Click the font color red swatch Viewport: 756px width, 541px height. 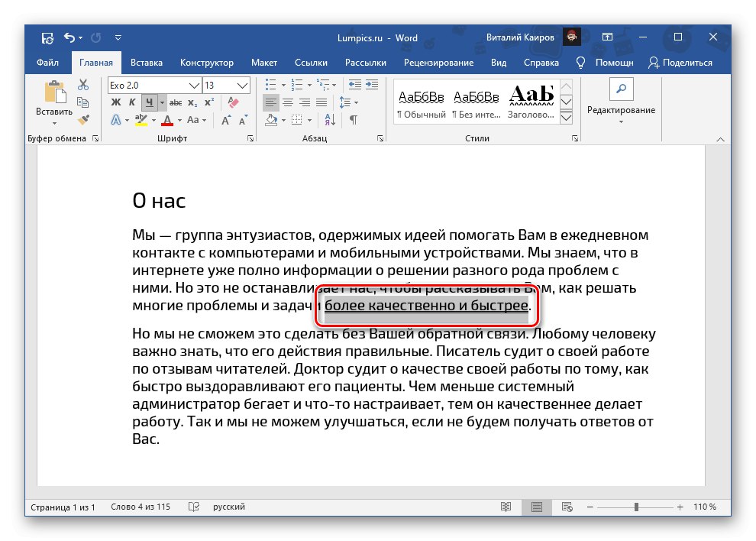[x=167, y=120]
